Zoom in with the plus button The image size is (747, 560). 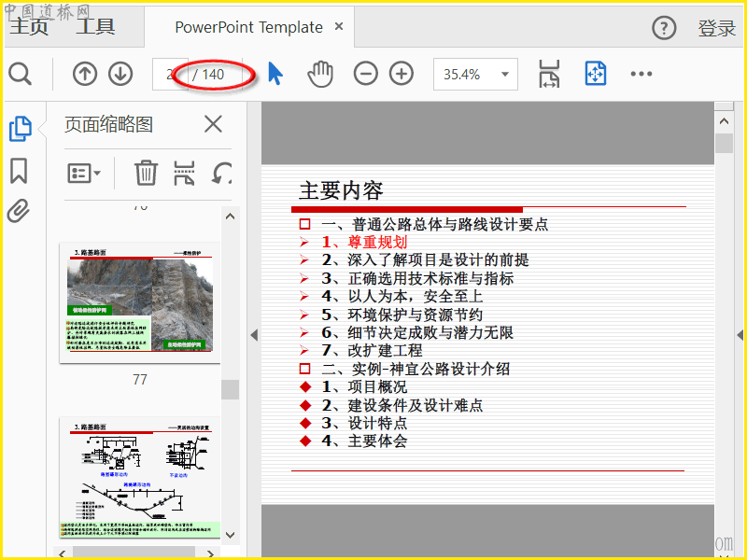coord(402,74)
